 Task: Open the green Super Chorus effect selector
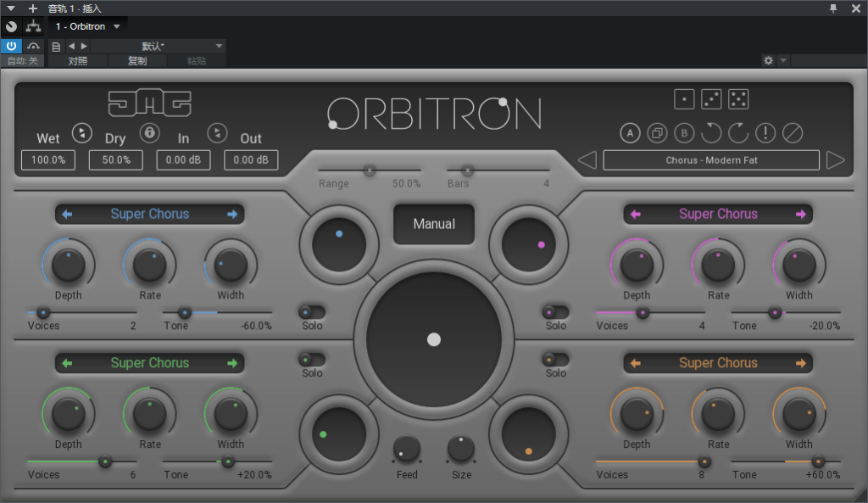coord(149,363)
